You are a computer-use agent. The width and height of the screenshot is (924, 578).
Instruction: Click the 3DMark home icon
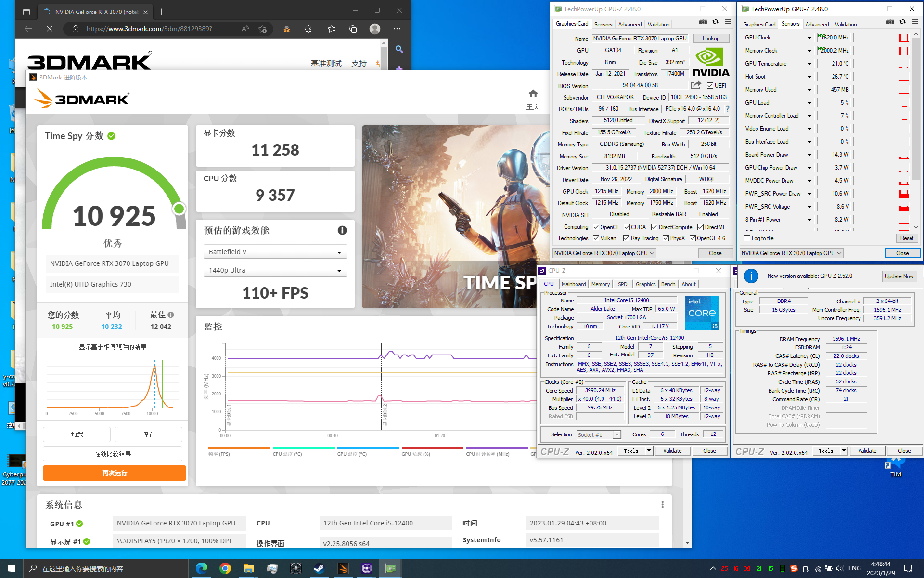pos(533,93)
